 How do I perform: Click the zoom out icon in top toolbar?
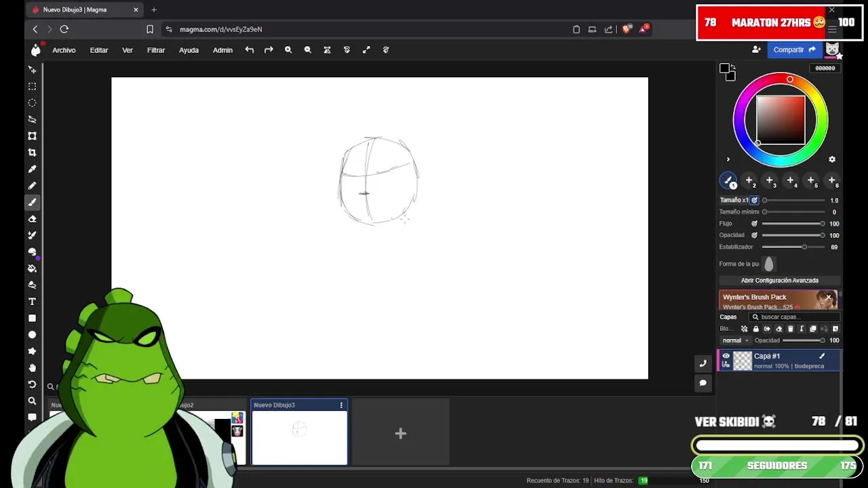[x=308, y=49]
